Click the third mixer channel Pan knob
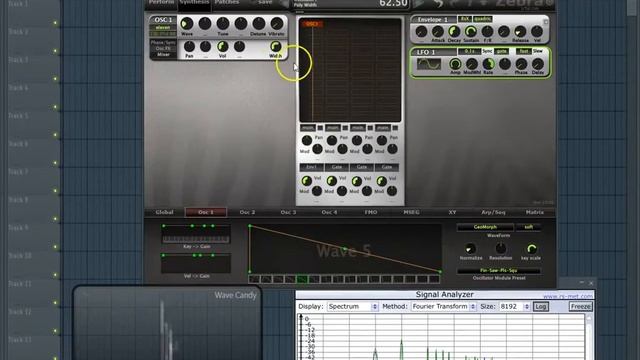The height and width of the screenshot is (360, 640). (x=357, y=140)
